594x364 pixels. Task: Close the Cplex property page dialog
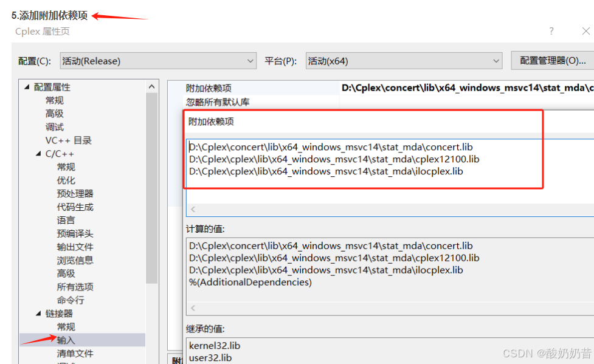pyautogui.click(x=585, y=31)
